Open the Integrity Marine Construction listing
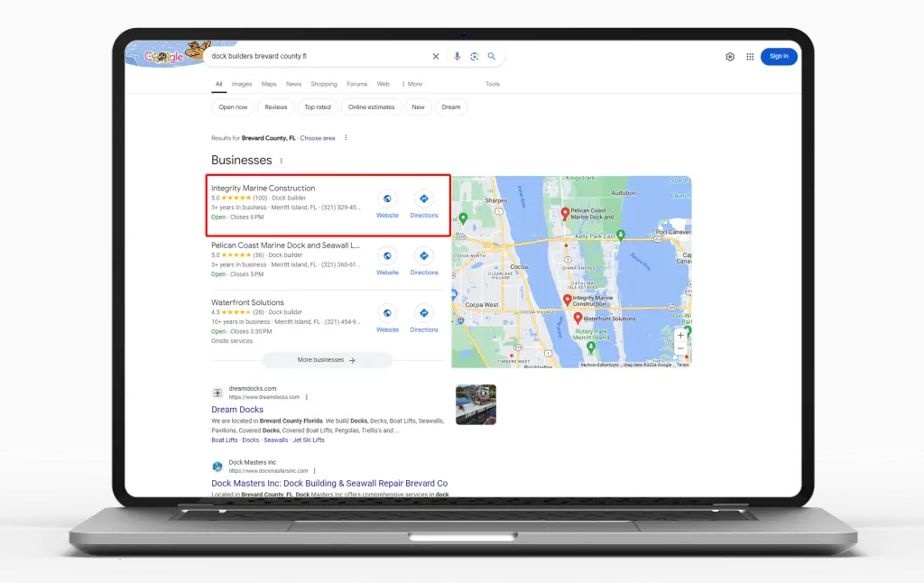Image resolution: width=924 pixels, height=583 pixels. pyautogui.click(x=263, y=188)
